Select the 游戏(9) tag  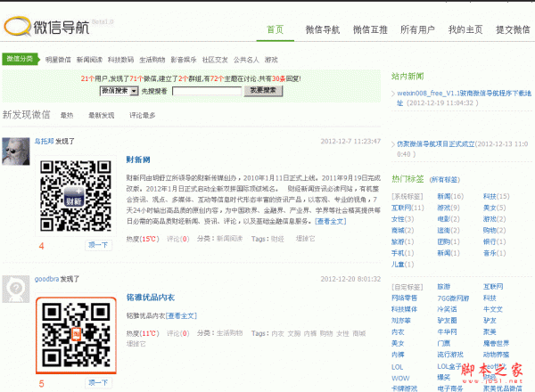point(449,208)
